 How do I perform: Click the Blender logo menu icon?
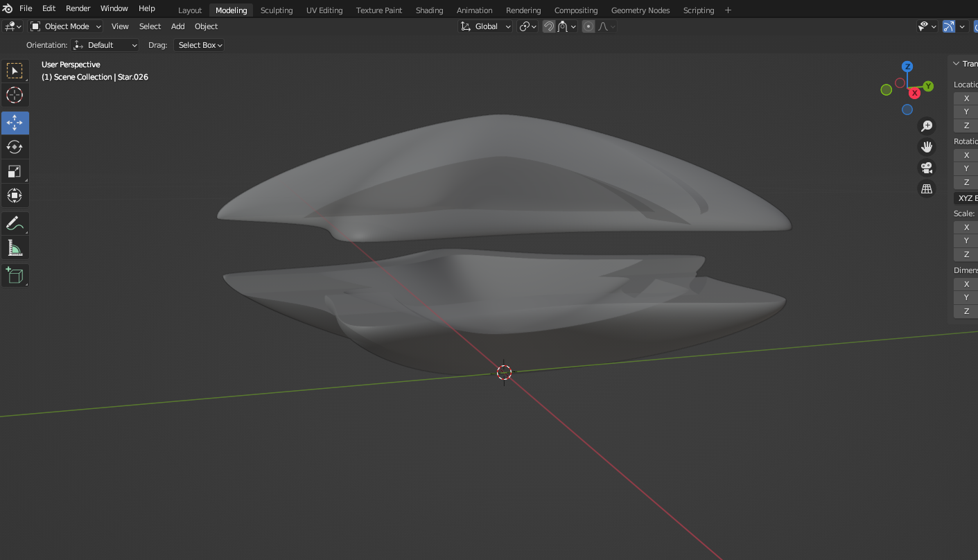point(8,8)
